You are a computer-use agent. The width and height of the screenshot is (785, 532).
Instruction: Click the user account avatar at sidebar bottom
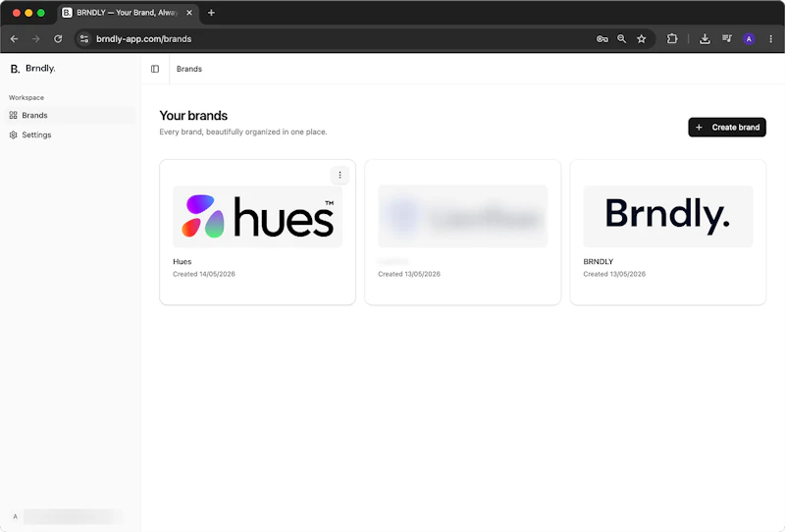(15, 516)
